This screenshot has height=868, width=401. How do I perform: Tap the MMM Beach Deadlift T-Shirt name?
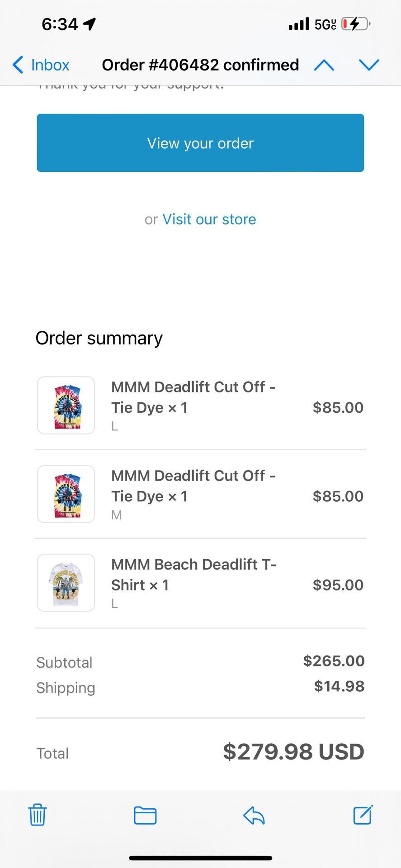coord(193,575)
